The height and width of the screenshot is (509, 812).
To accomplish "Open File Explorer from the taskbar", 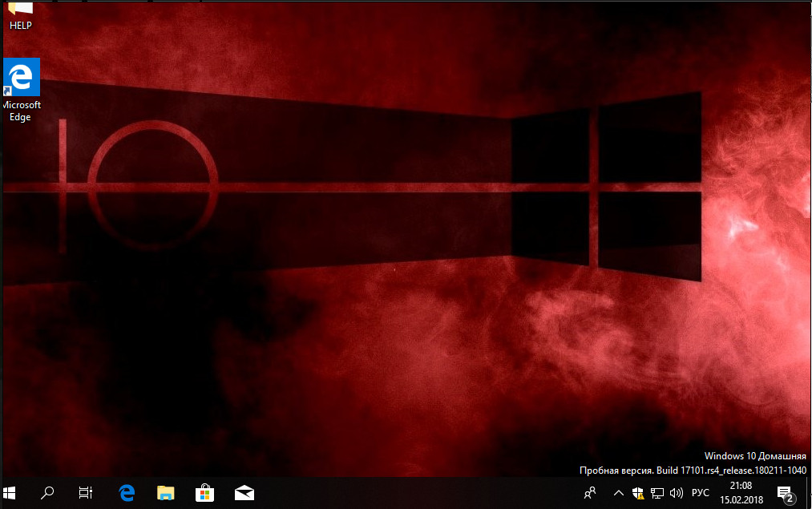I will click(x=166, y=493).
